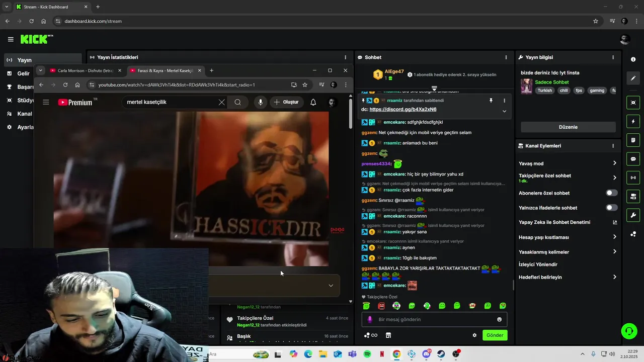Click the pin icon on pinned message
Image resolution: width=644 pixels, height=362 pixels.
[491, 101]
